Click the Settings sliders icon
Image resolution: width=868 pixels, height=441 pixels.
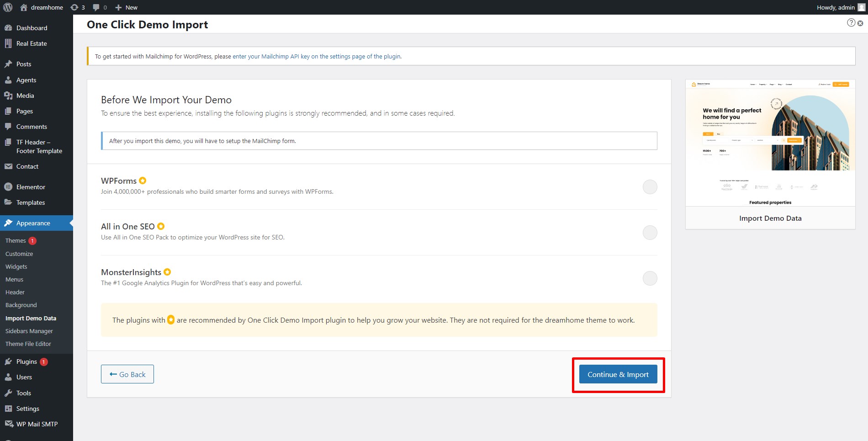pos(8,409)
